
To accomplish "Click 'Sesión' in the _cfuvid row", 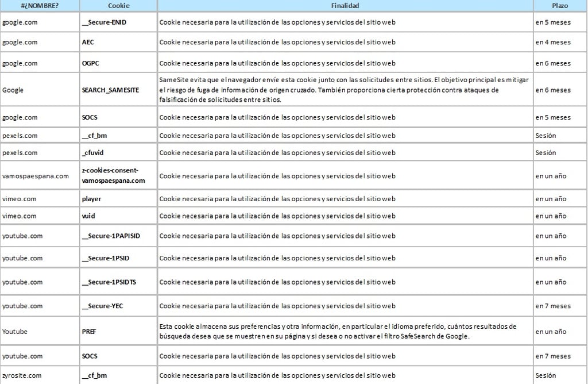I will [x=546, y=153].
